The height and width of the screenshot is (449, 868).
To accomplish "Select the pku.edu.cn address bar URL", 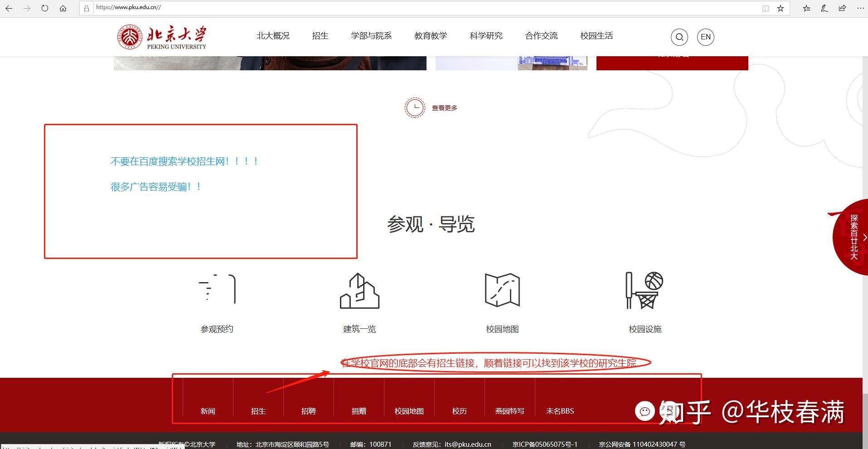I will [x=128, y=7].
